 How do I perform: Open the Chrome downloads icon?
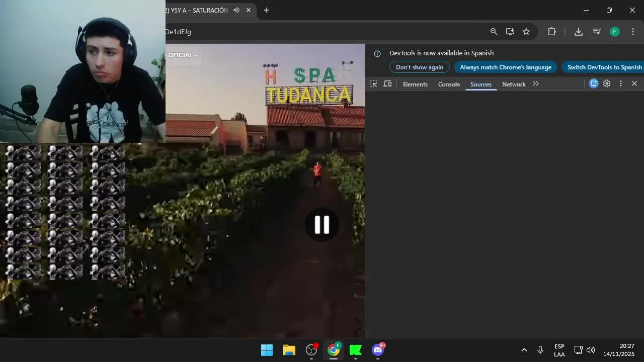tap(579, 32)
